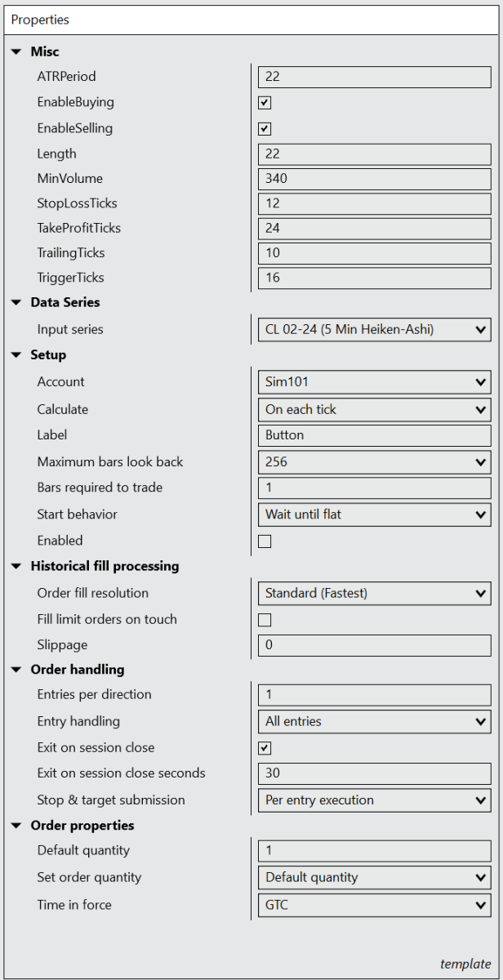
Task: Uncheck the EnableSelling checkbox
Action: coord(265,128)
